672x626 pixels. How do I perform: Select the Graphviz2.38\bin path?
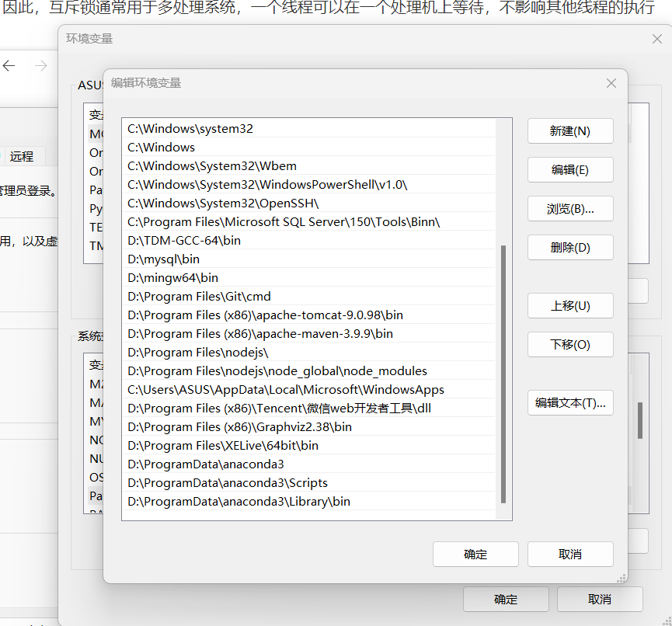pyautogui.click(x=311, y=426)
